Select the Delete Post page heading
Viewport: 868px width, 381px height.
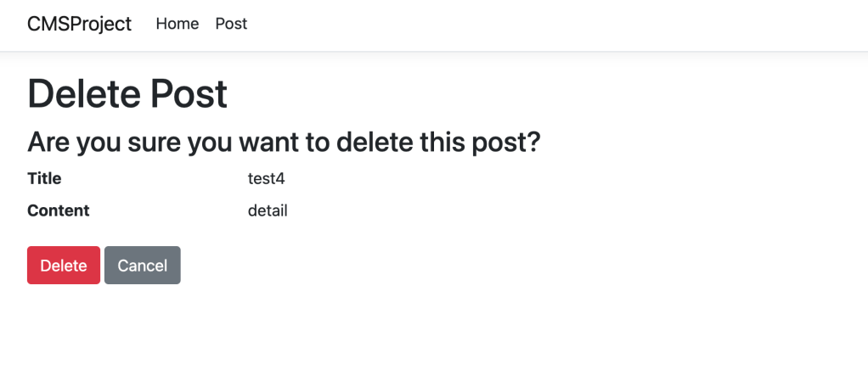tap(127, 92)
